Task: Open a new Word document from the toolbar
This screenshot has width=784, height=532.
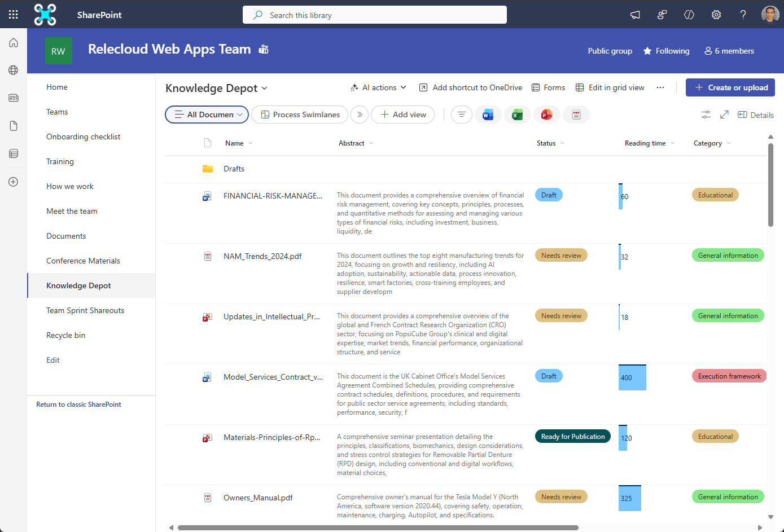Action: coord(488,114)
